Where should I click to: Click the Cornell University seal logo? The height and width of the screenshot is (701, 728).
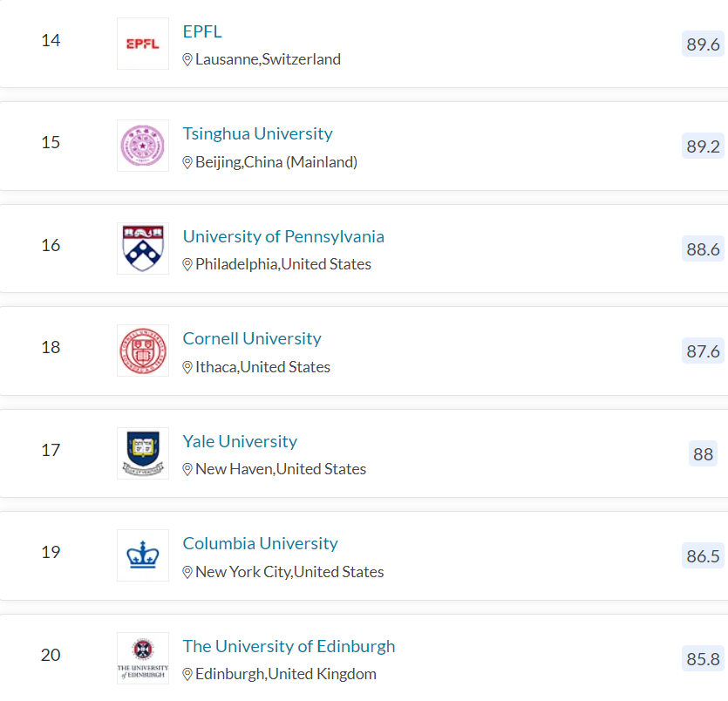click(x=143, y=350)
